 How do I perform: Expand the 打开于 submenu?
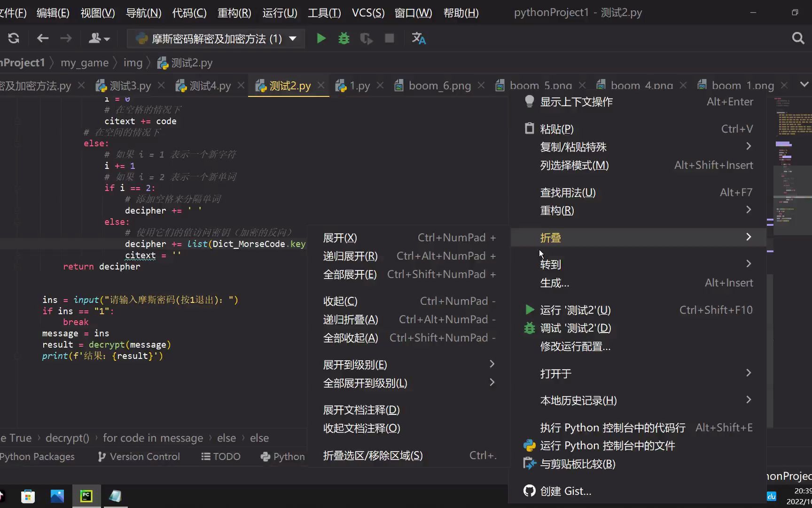coord(638,373)
